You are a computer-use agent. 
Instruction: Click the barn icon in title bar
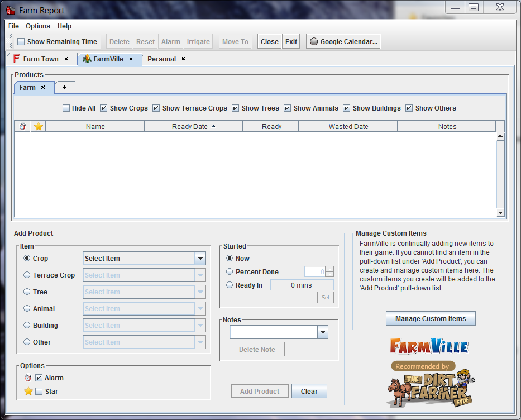(11, 10)
